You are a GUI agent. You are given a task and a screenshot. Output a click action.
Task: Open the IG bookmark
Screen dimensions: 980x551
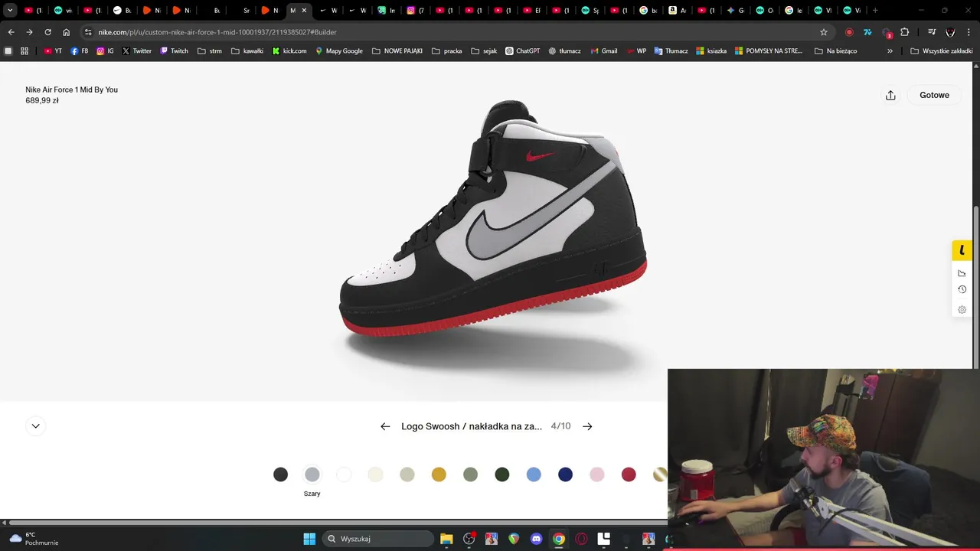tap(106, 51)
